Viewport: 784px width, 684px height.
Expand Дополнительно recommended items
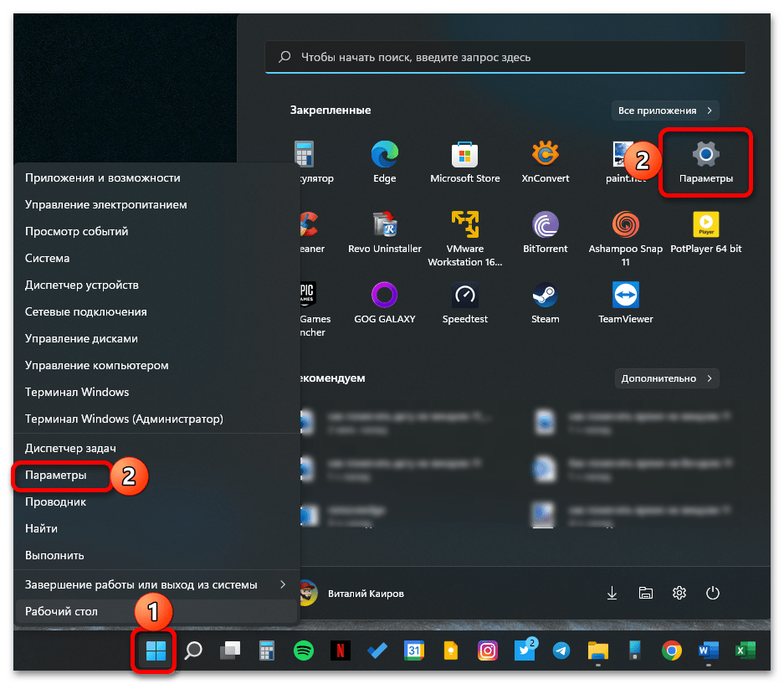point(667,378)
